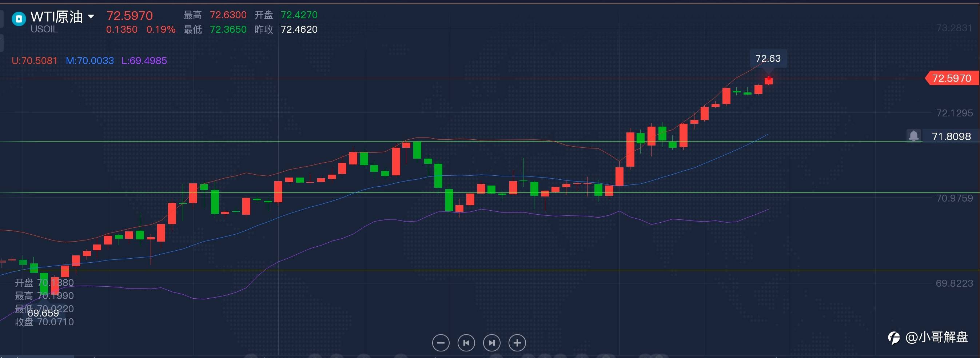The width and height of the screenshot is (980, 358).
Task: Select the middle band value M:70.0033
Action: click(90, 60)
